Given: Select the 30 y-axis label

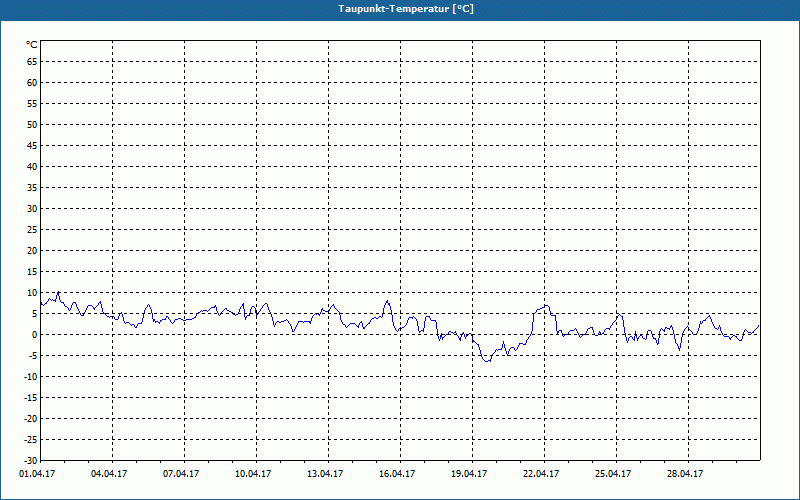Looking at the screenshot, I should pyautogui.click(x=32, y=209).
